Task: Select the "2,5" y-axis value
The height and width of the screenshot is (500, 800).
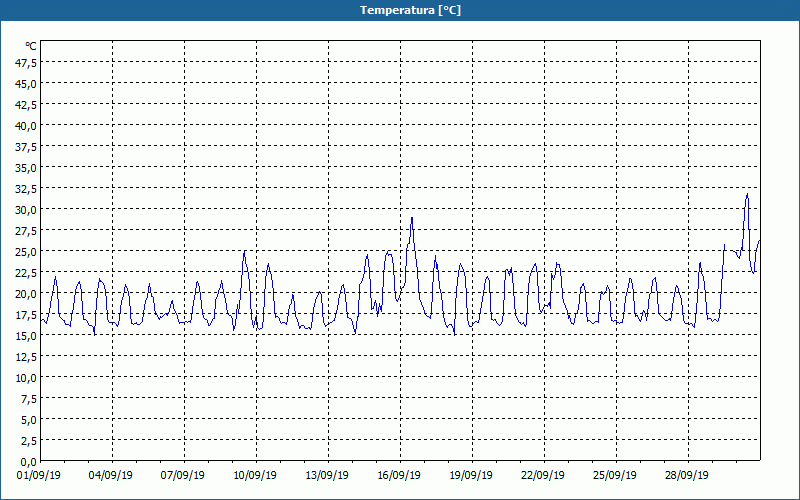Action: 28,441
